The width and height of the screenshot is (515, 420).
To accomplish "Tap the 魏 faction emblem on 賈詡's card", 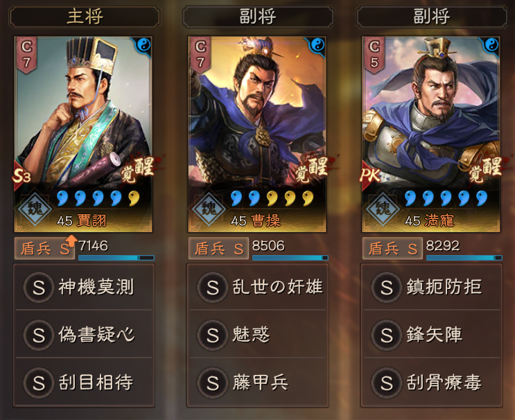I will click(x=35, y=209).
